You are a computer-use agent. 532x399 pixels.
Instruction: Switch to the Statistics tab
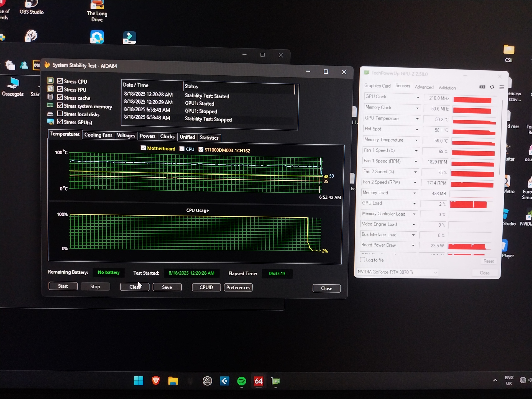coord(209,138)
